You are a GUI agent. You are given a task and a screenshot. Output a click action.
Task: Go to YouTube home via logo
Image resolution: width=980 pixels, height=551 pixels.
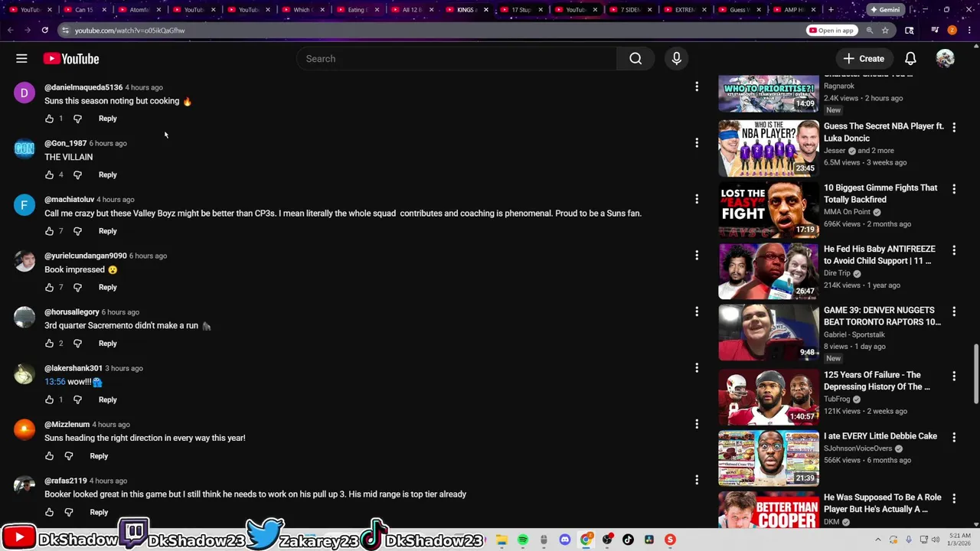point(71,59)
